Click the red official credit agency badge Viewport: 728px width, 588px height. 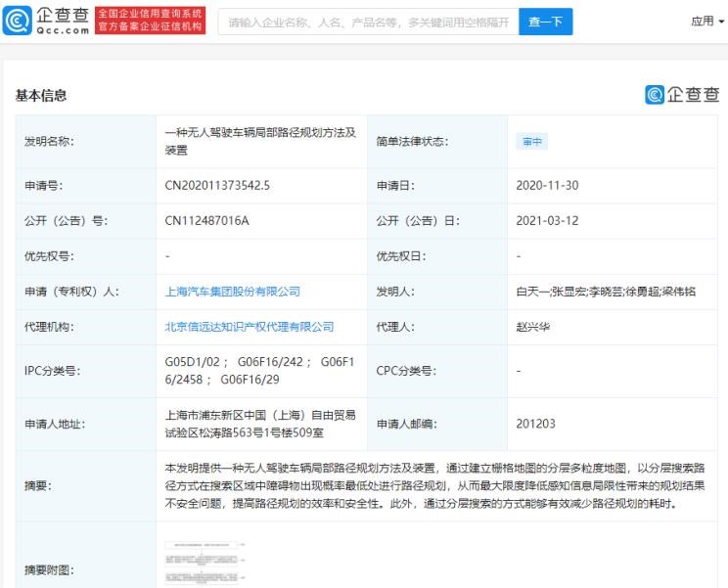coord(150,21)
